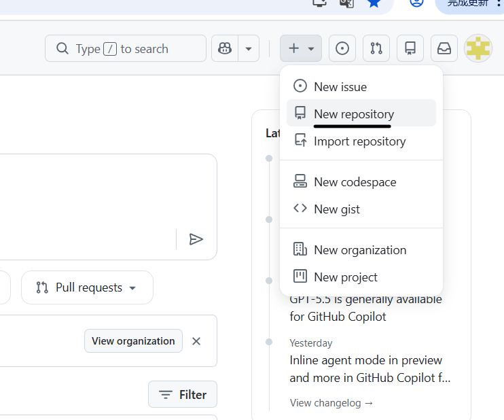Open the Repositories icon in header

pos(410,48)
